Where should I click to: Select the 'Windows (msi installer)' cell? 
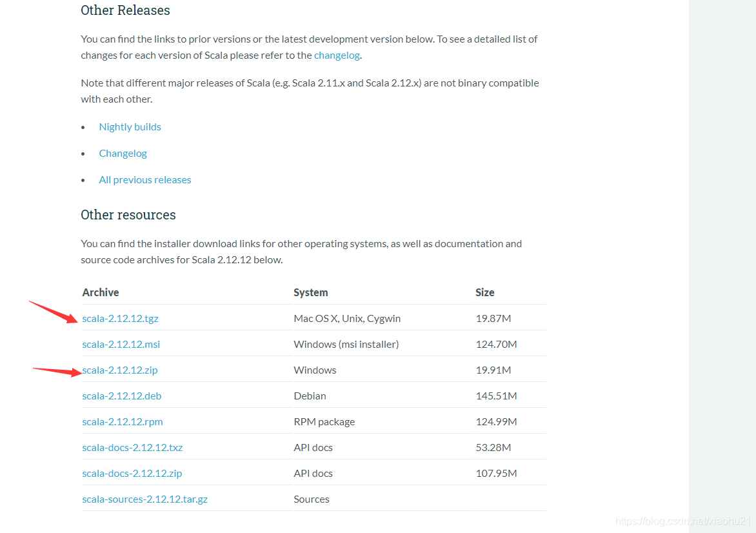346,345
